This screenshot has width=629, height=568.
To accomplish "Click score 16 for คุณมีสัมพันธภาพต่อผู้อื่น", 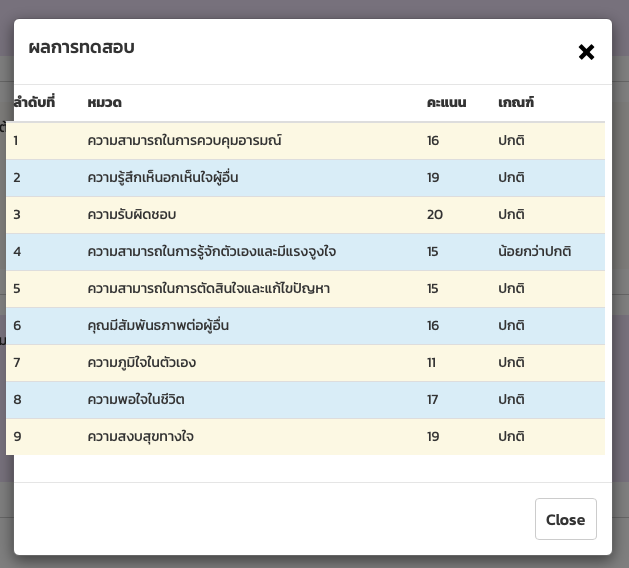I will [x=433, y=325].
